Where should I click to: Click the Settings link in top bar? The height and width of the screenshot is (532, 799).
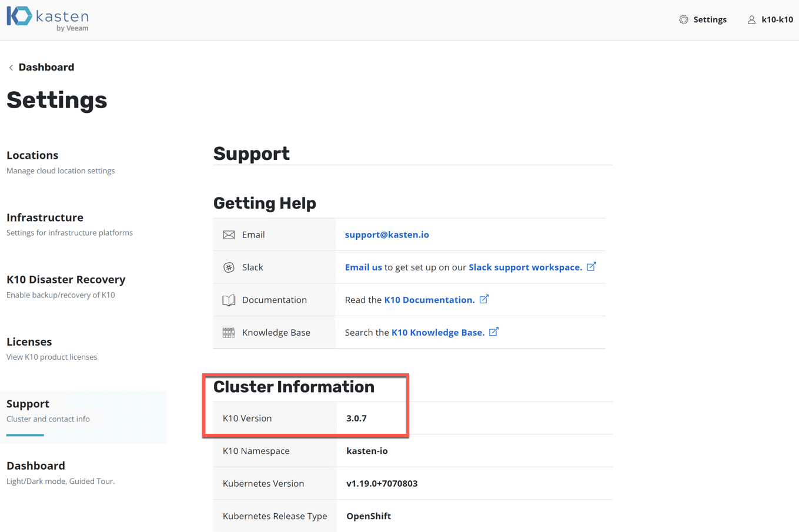point(710,19)
